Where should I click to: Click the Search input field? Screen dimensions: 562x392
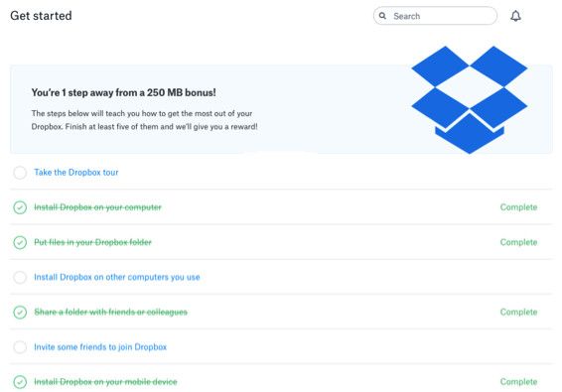(435, 16)
